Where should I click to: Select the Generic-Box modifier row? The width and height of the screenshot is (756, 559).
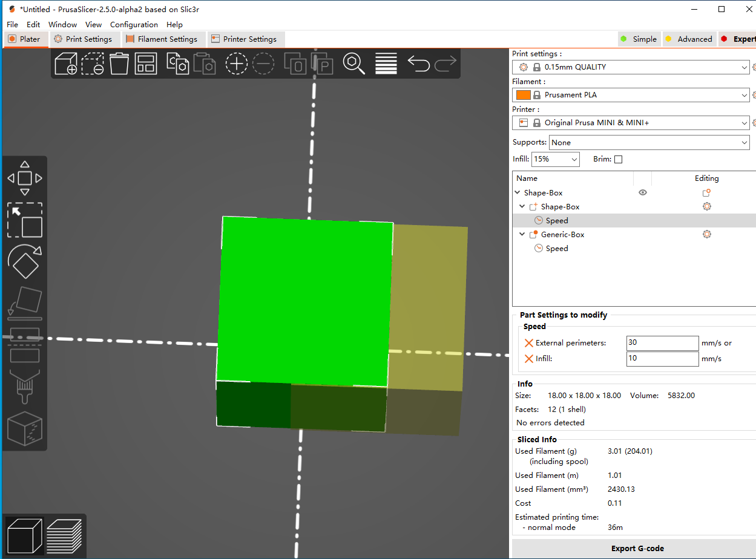[x=634, y=234]
